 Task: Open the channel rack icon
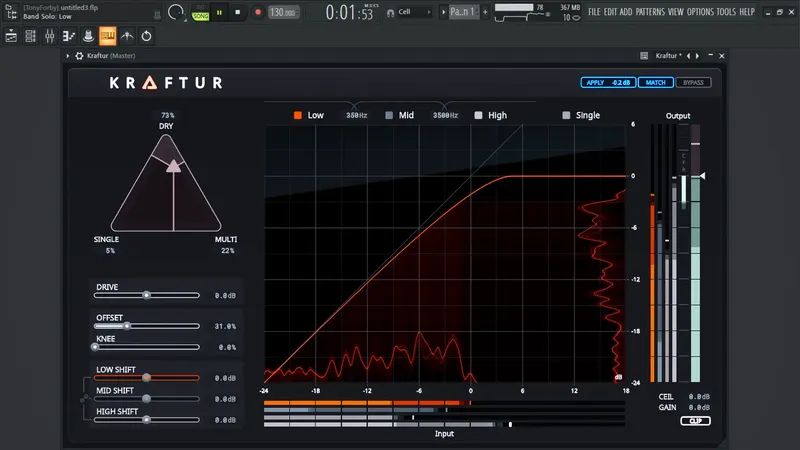click(x=30, y=36)
